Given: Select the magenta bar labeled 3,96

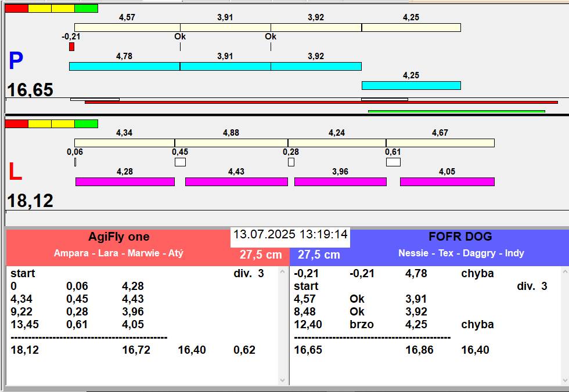Looking at the screenshot, I should [x=340, y=182].
